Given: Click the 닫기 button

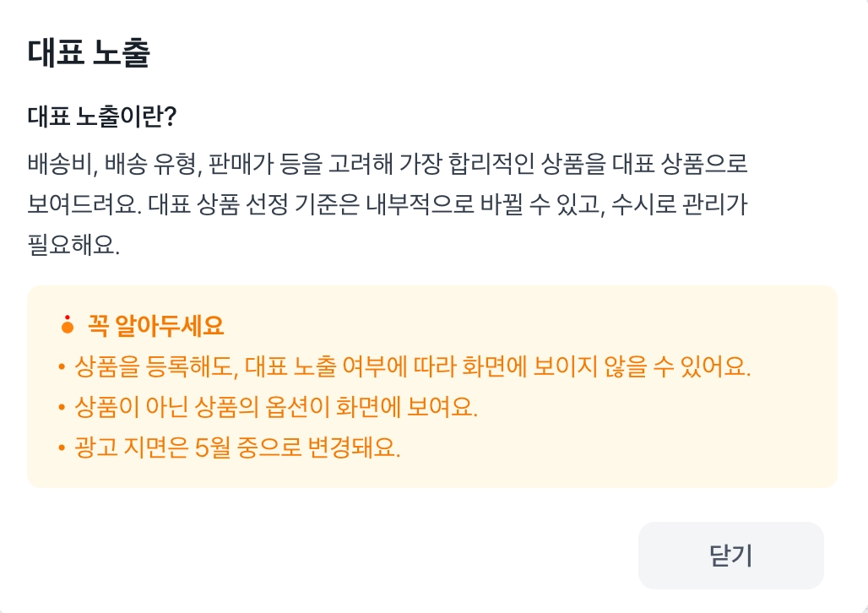Looking at the screenshot, I should pyautogui.click(x=730, y=556).
